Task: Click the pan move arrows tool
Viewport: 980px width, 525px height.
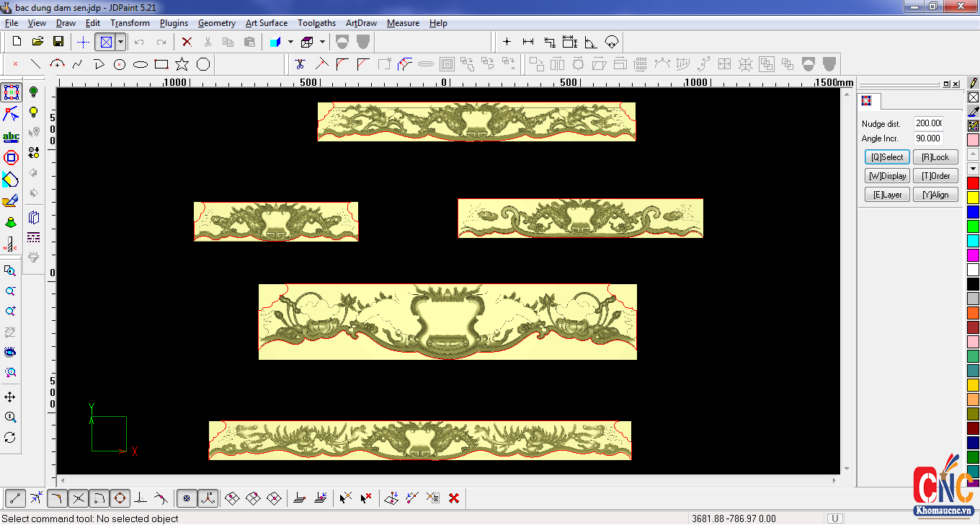Action: 10,397
